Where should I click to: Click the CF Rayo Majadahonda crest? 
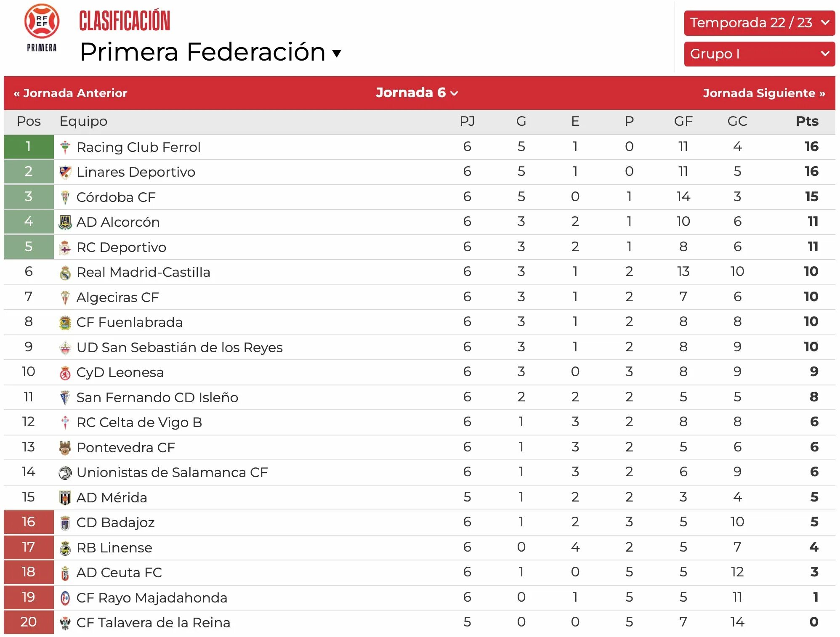(x=65, y=598)
